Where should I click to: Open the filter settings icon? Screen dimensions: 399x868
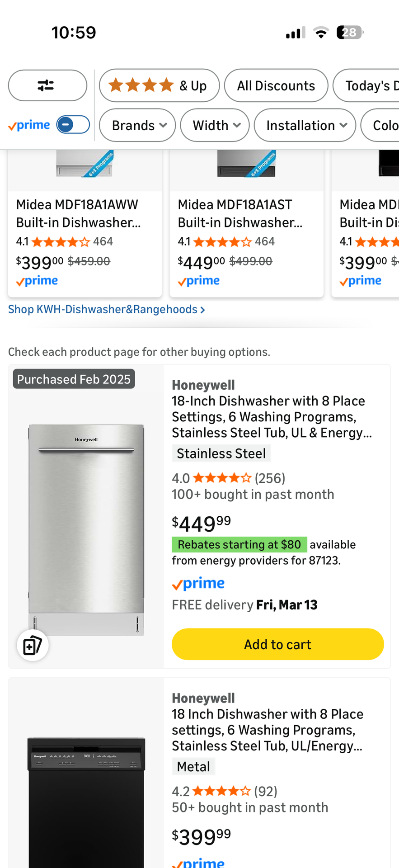[x=47, y=85]
